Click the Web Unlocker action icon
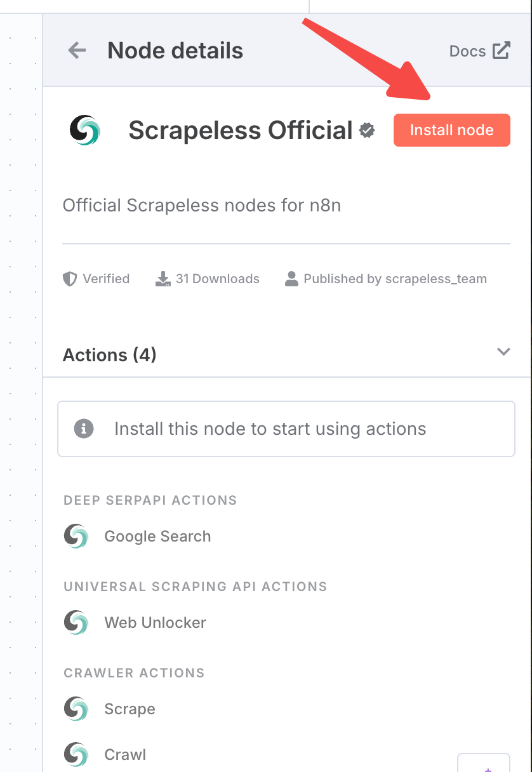 pos(76,623)
